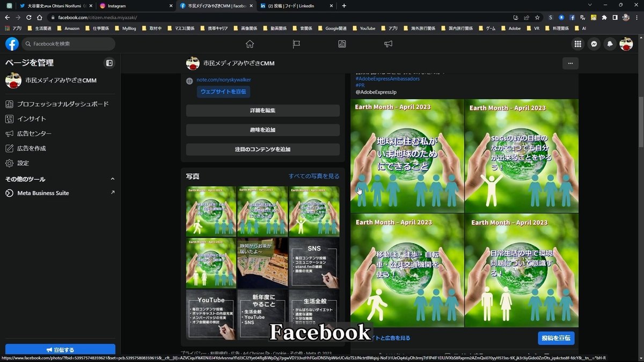Open the ad center megaphone icon in the top navigation
This screenshot has width=644, height=362.
tap(388, 44)
